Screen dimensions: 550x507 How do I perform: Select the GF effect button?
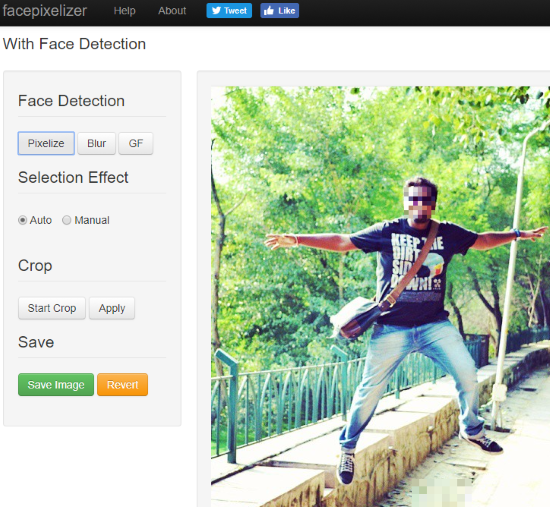click(x=136, y=143)
